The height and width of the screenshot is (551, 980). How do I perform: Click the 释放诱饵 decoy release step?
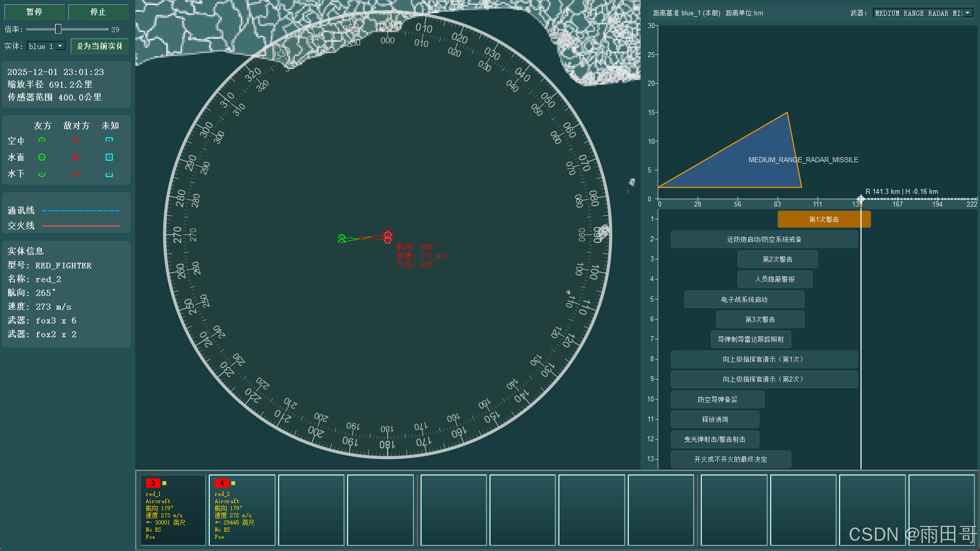[x=715, y=419]
